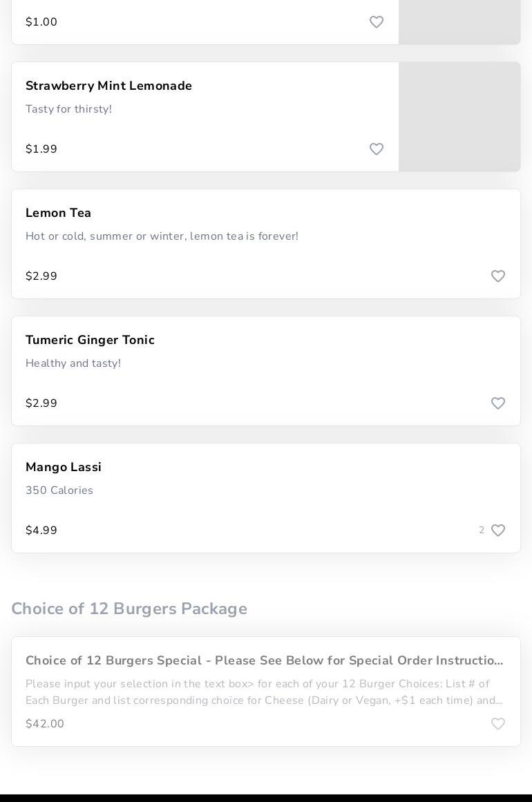Click the Lemon Tea description text

pyautogui.click(x=162, y=236)
